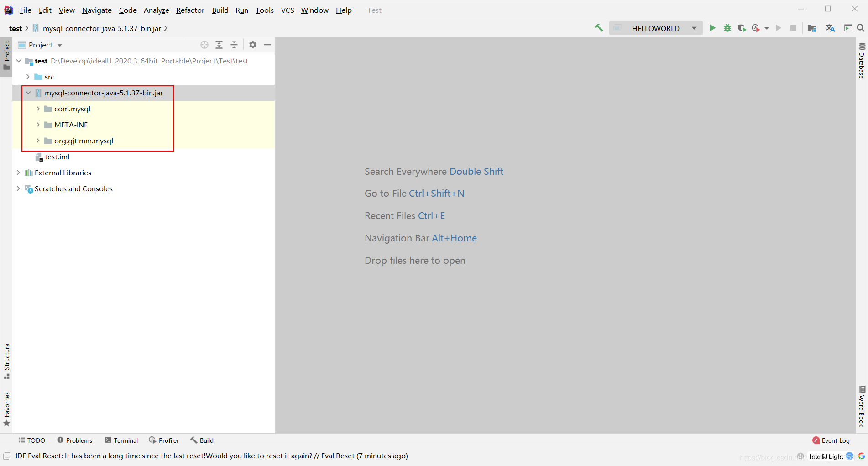Click the IntelliJ Light theme indicator
This screenshot has height=466, width=868.
(826, 456)
